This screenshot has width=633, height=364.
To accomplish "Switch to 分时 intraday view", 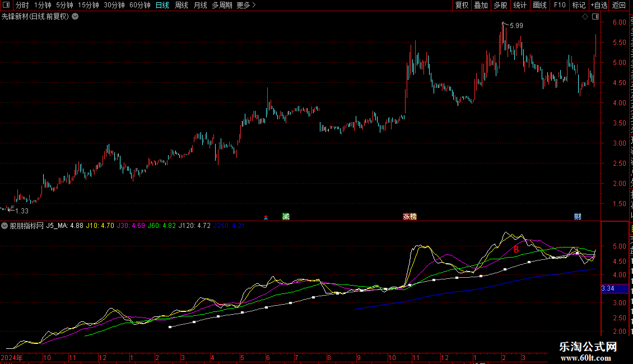I will [x=22, y=5].
